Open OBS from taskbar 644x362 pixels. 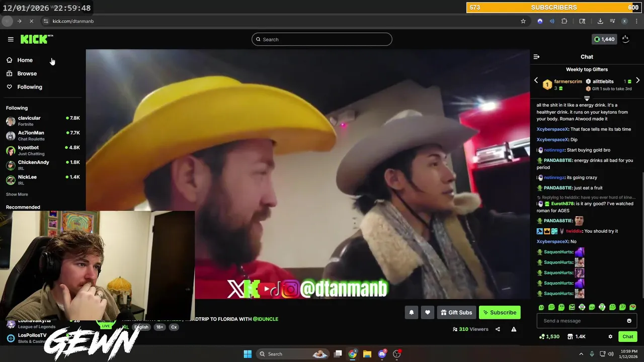coord(396,354)
